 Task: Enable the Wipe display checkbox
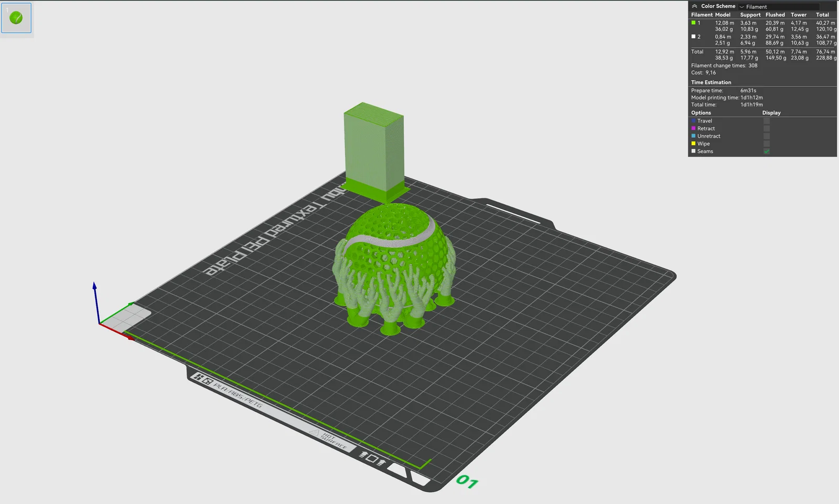767,144
